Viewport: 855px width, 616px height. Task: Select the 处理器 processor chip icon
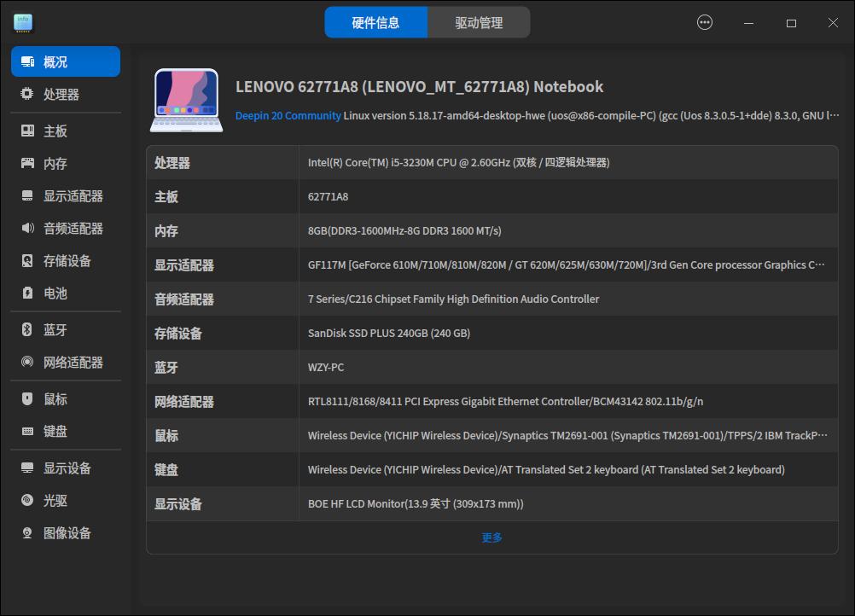coord(27,94)
